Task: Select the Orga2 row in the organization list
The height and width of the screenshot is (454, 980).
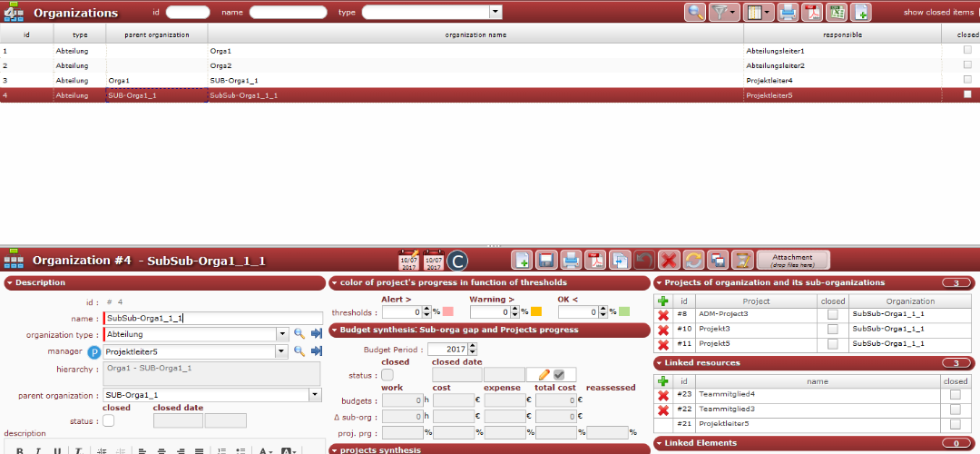Action: (363, 65)
